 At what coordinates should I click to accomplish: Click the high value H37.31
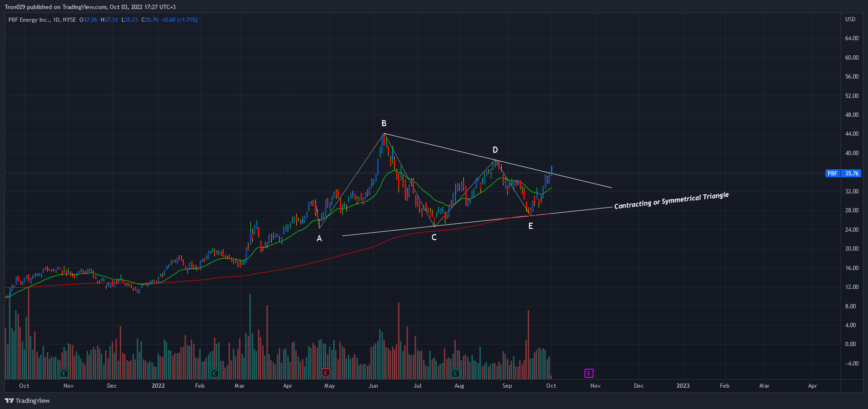point(109,20)
